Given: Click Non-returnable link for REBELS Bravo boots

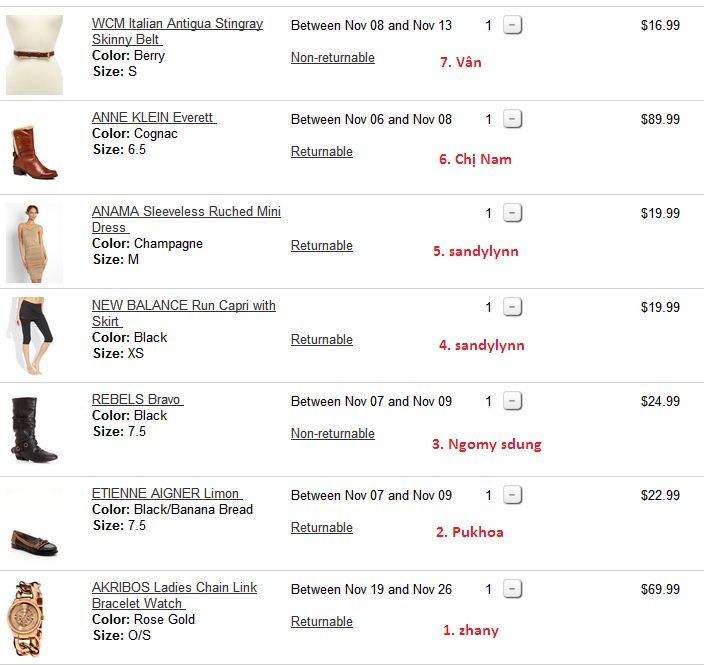Looking at the screenshot, I should click(x=332, y=433).
